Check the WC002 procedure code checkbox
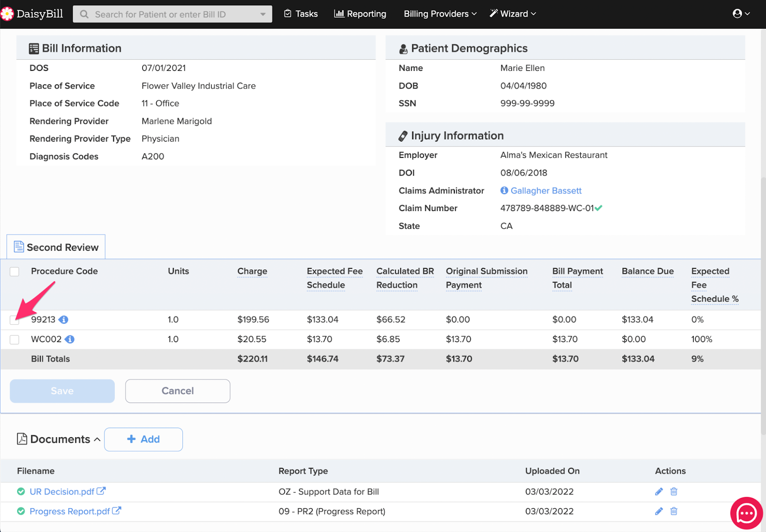The image size is (766, 532). pos(14,339)
